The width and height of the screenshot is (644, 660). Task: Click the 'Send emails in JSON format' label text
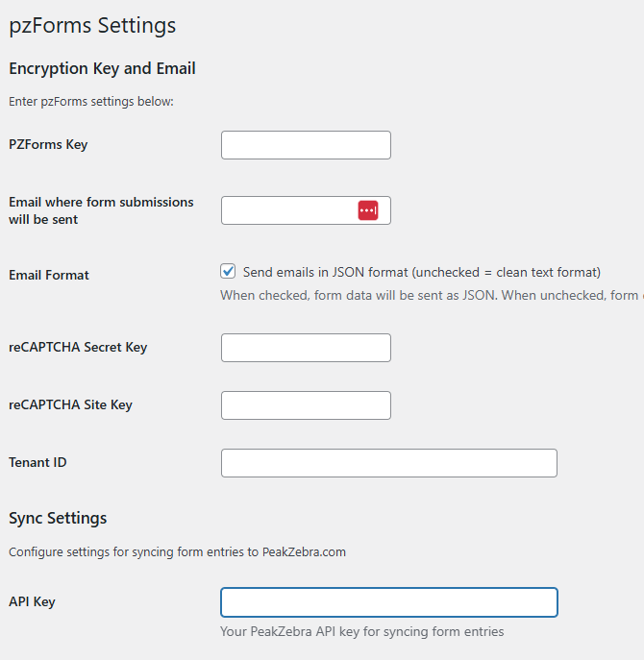421,272
